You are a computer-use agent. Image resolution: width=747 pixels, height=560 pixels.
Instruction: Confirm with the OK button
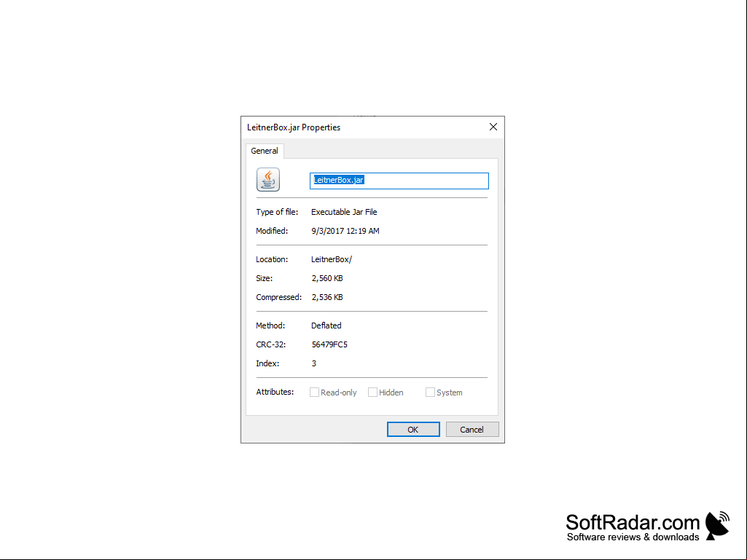[x=413, y=430]
